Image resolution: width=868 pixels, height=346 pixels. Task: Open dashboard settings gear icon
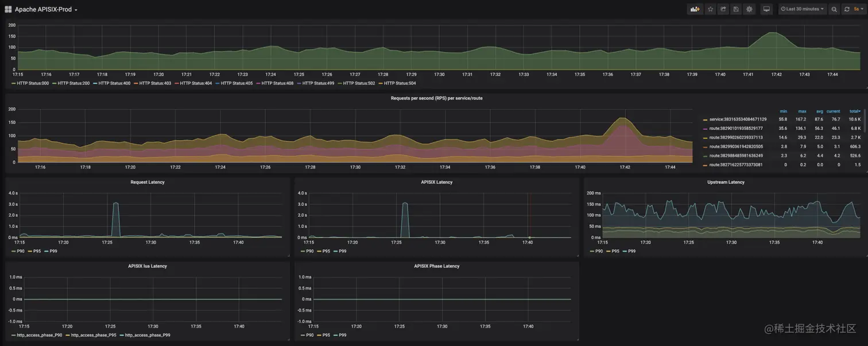(749, 9)
